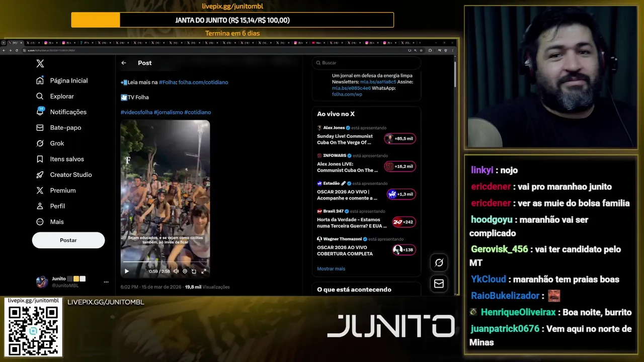Viewport: 644px width, 362px height.
Task: Click the Postar button
Action: coord(68,240)
